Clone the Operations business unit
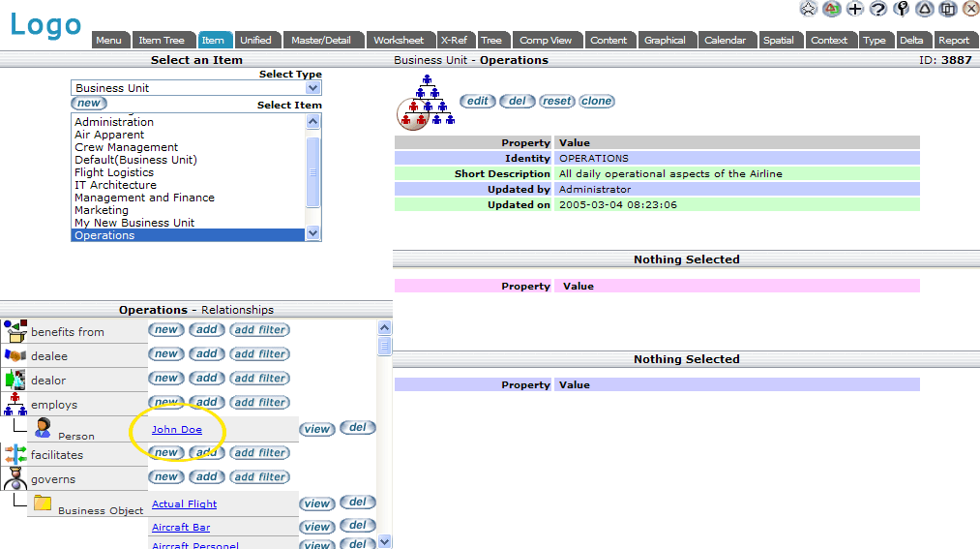This screenshot has width=980, height=549. point(597,102)
